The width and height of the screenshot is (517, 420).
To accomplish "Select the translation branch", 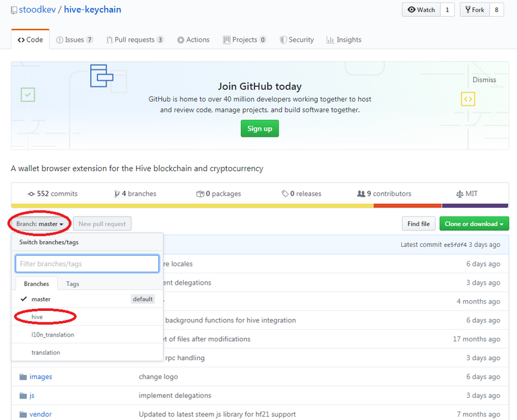I will [x=87, y=353].
